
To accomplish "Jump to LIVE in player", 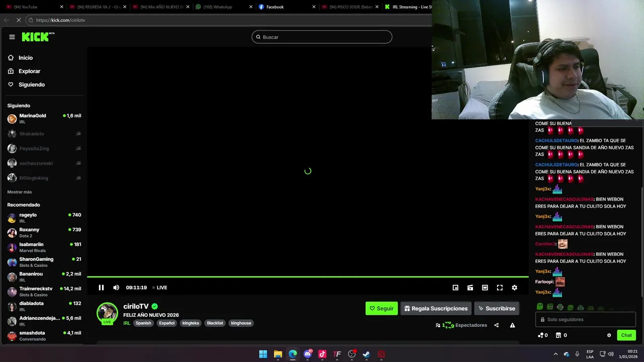I will coord(160,288).
